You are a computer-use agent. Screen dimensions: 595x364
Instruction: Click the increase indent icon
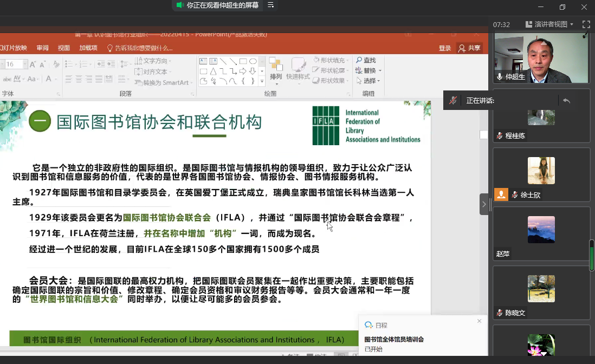[x=111, y=64]
